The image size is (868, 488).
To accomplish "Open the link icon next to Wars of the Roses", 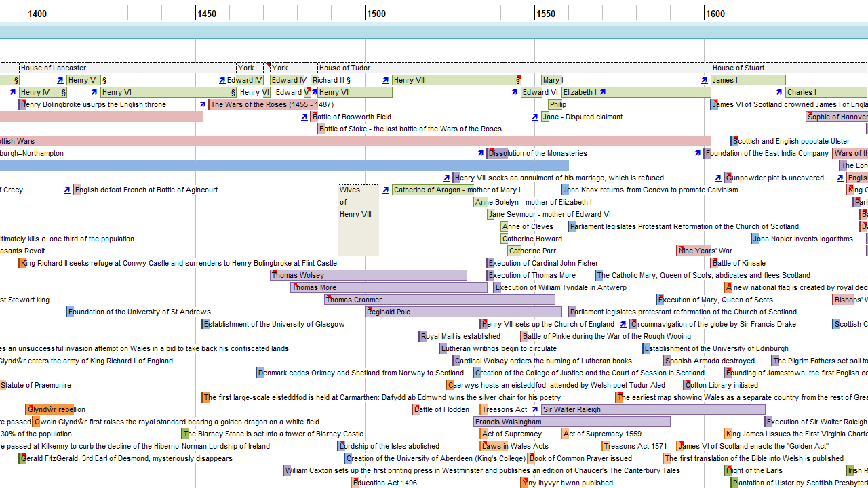I will 202,104.
